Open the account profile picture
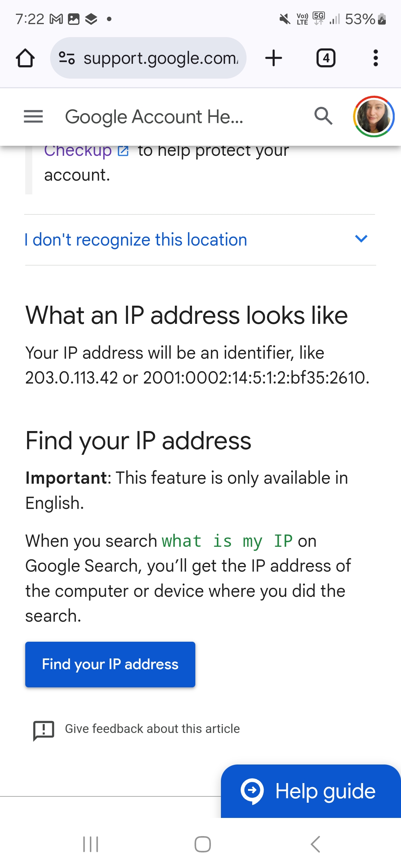This screenshot has height=868, width=401. click(373, 116)
